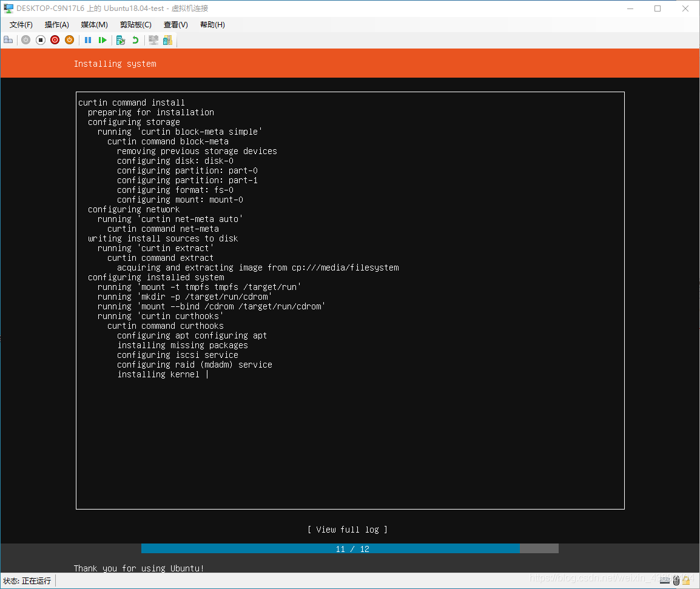Click the 'configuring partition: part-1' line
The image size is (700, 589).
pyautogui.click(x=187, y=180)
